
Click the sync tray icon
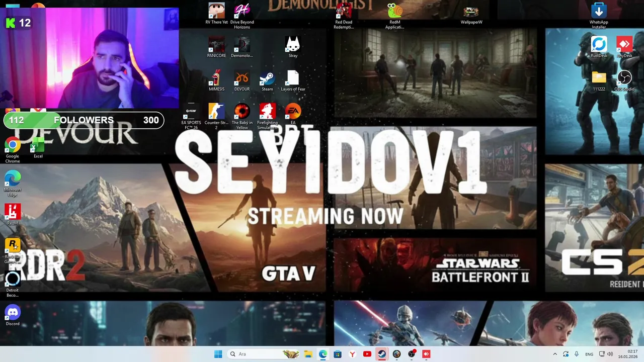566,354
